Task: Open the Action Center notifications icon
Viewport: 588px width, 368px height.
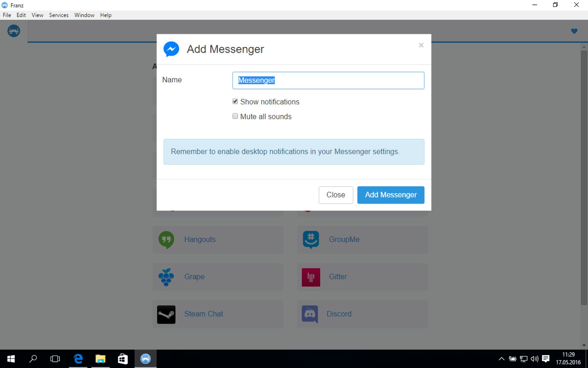Action: [546, 359]
